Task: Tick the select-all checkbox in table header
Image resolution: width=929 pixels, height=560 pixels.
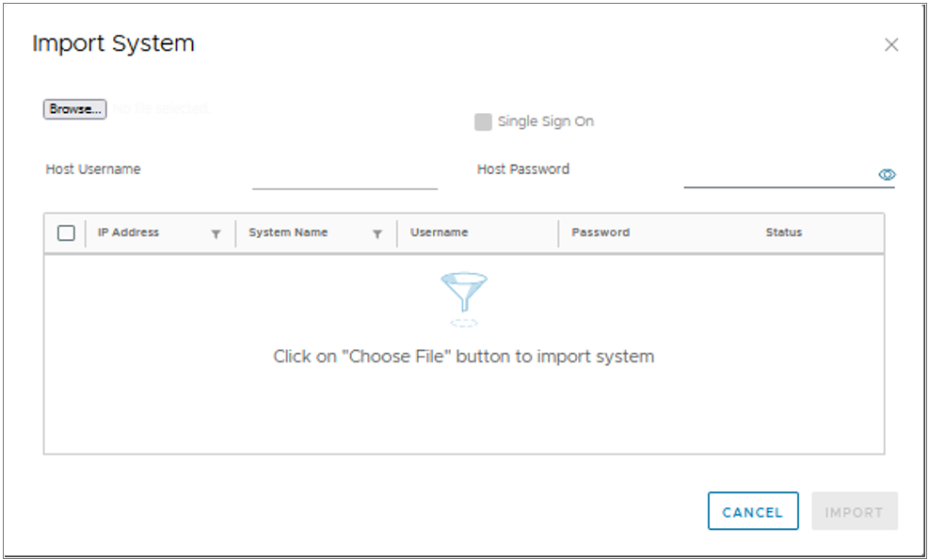Action: (x=66, y=232)
